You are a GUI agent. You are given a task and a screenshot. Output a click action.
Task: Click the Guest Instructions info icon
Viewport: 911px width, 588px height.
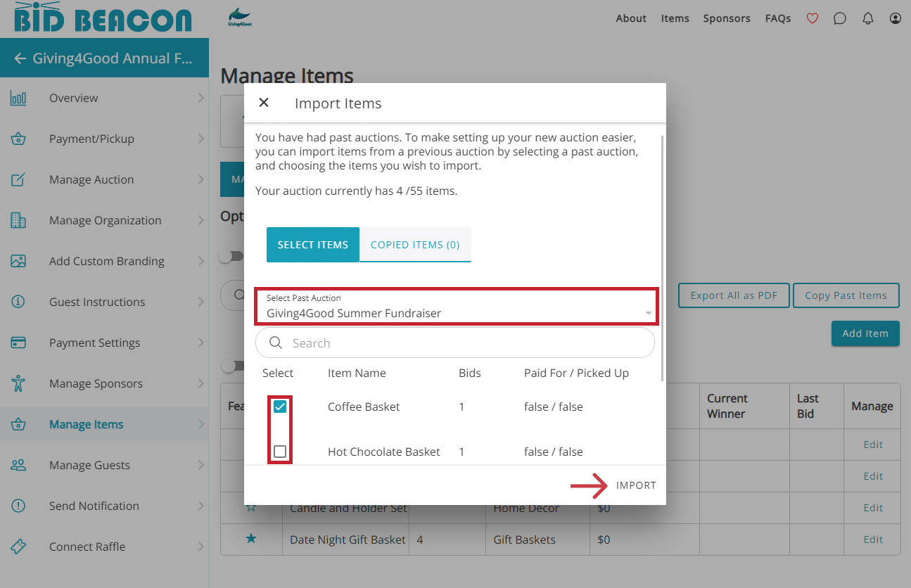pyautogui.click(x=18, y=302)
